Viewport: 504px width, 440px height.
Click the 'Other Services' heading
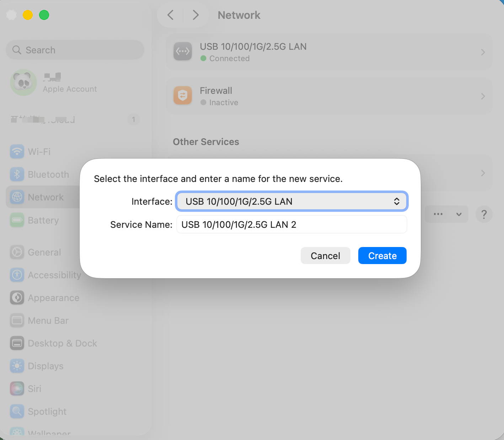206,142
